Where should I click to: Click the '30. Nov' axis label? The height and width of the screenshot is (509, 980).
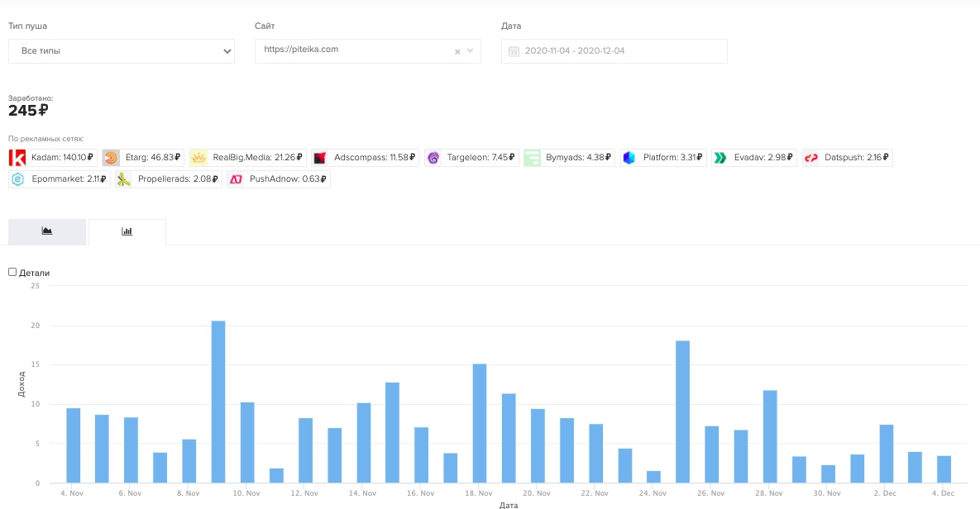[827, 493]
